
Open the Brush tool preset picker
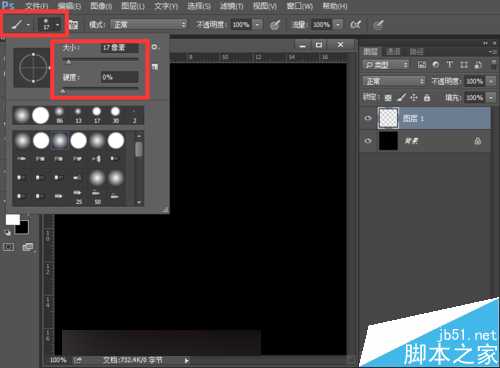(x=20, y=25)
